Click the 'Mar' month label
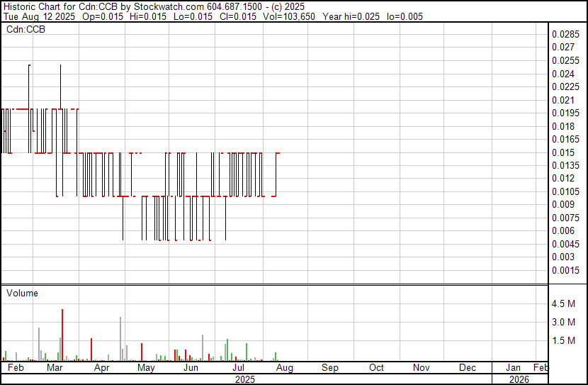 pos(55,367)
